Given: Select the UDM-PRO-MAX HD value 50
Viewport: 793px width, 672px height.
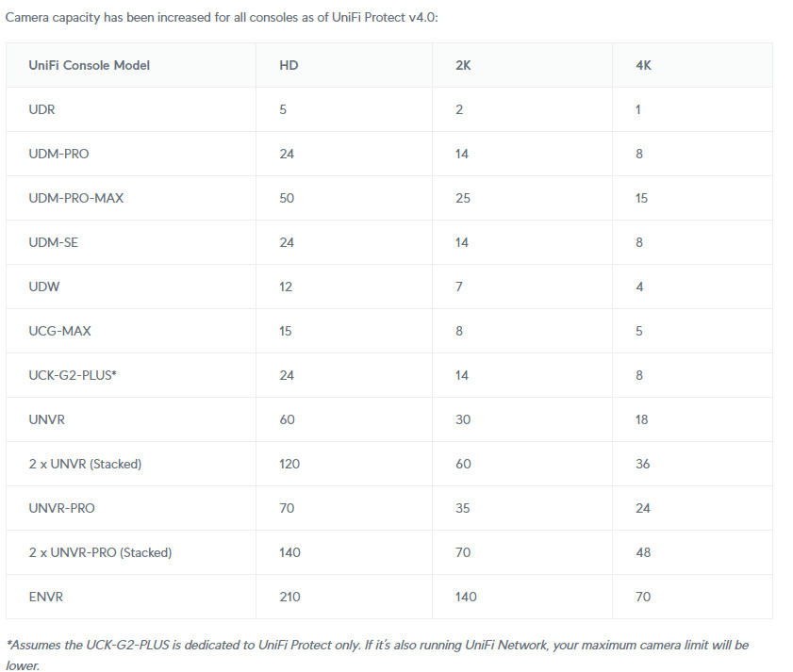Looking at the screenshot, I should tap(287, 198).
